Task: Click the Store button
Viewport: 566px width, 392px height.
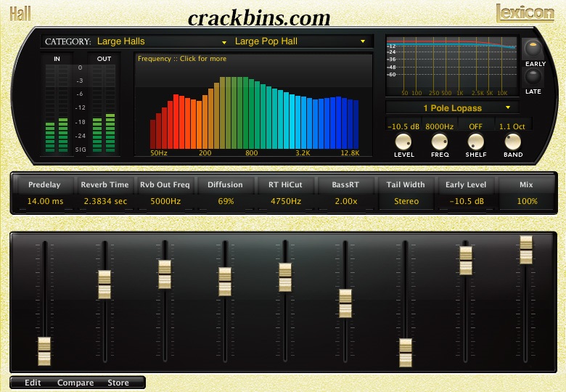Action: 118,383
